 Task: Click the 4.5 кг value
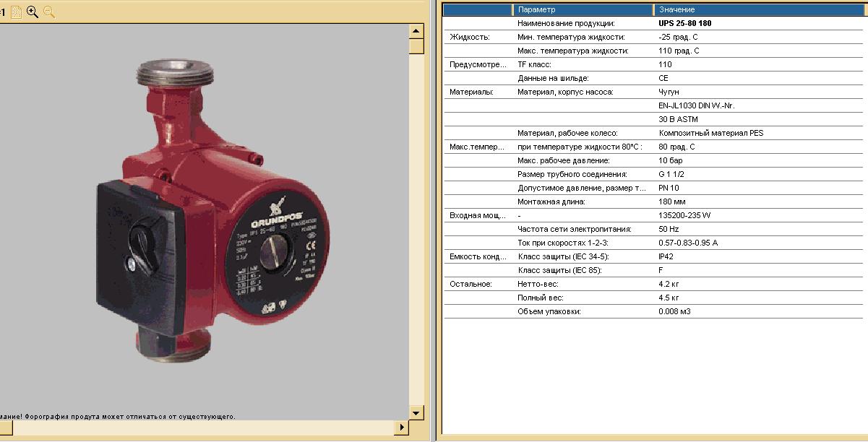[x=669, y=298]
